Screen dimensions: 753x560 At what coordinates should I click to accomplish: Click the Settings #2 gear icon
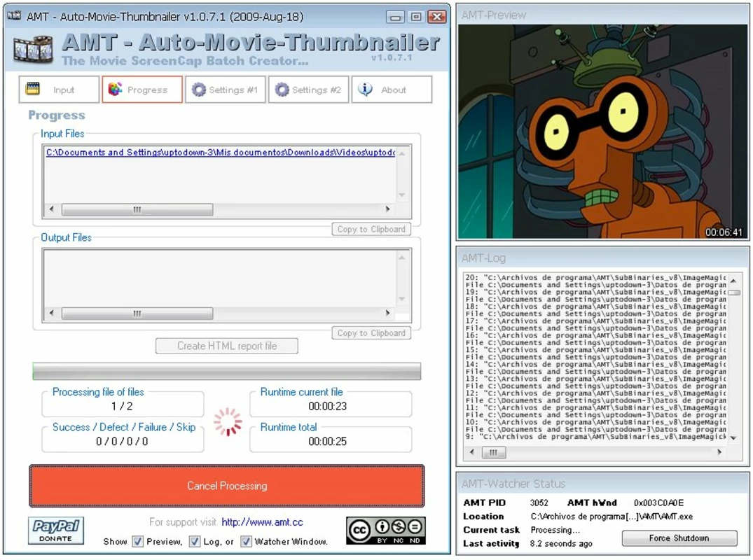282,90
